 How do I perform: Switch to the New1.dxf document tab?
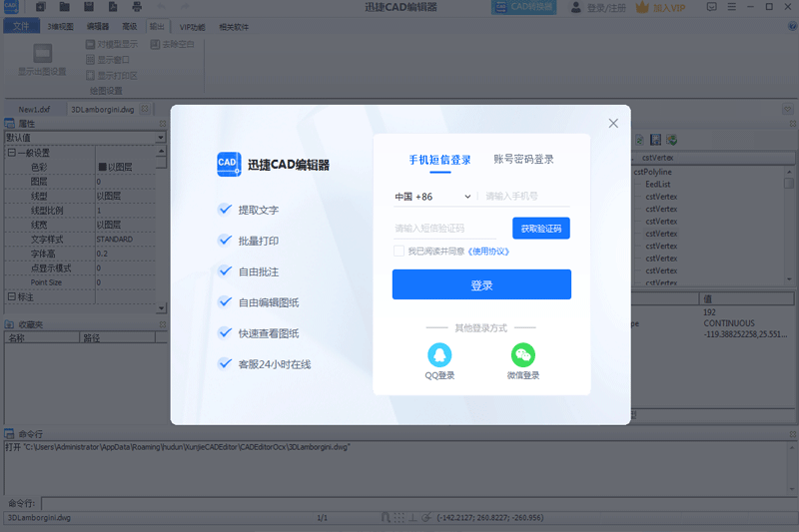[34, 110]
